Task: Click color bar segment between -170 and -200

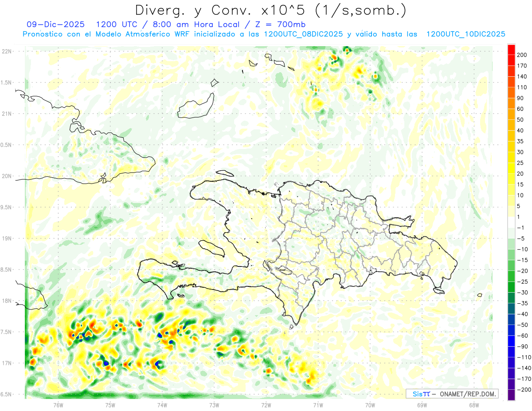Action: [x=511, y=384]
